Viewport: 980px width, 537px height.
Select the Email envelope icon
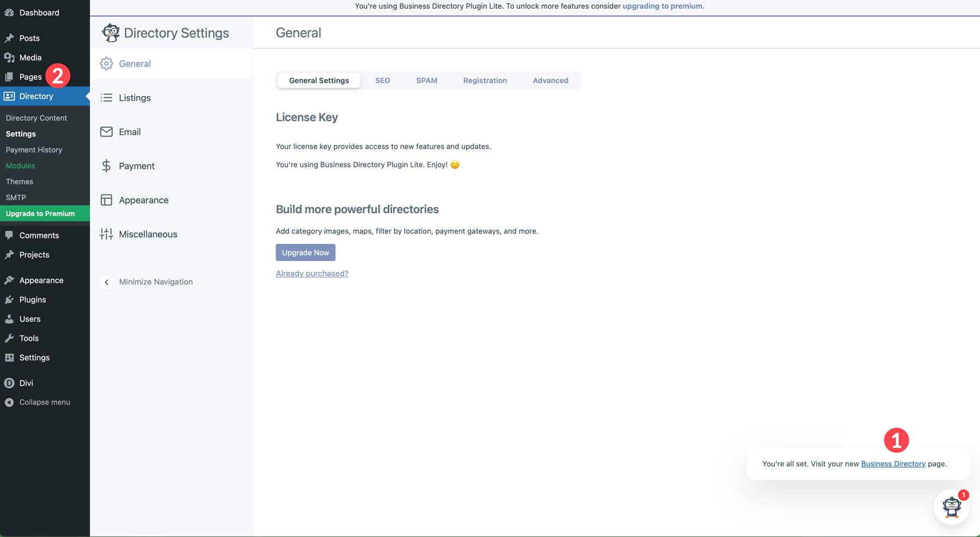(x=107, y=132)
